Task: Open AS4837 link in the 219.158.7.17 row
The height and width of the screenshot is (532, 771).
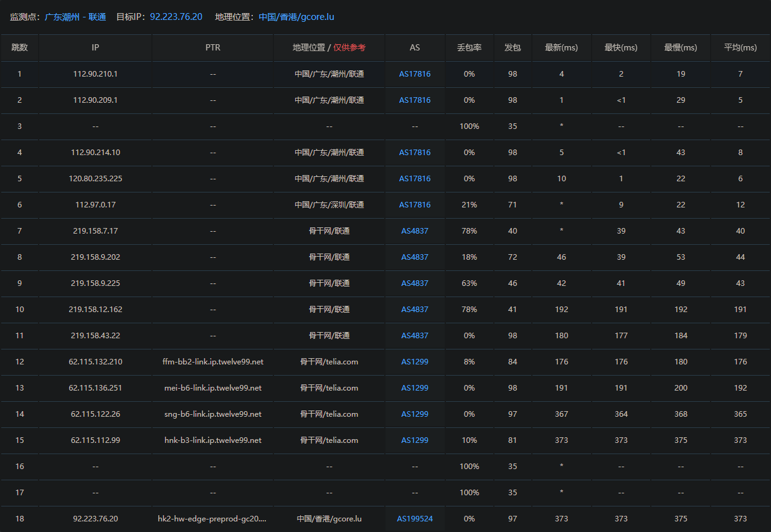Action: click(415, 231)
